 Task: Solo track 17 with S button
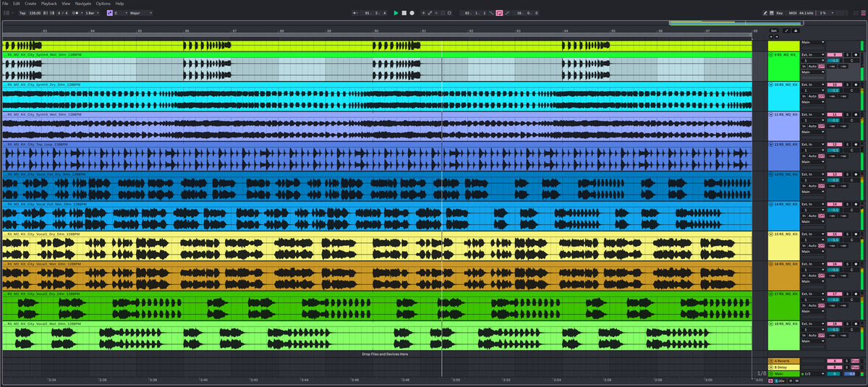847,294
